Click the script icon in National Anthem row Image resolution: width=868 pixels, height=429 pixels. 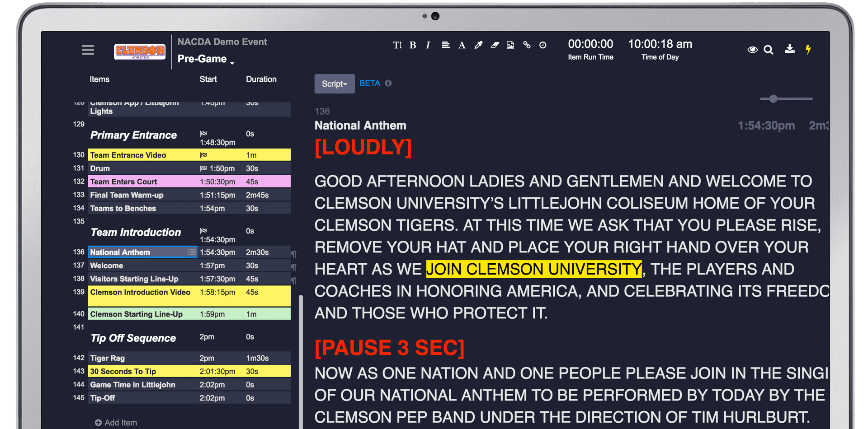[192, 252]
